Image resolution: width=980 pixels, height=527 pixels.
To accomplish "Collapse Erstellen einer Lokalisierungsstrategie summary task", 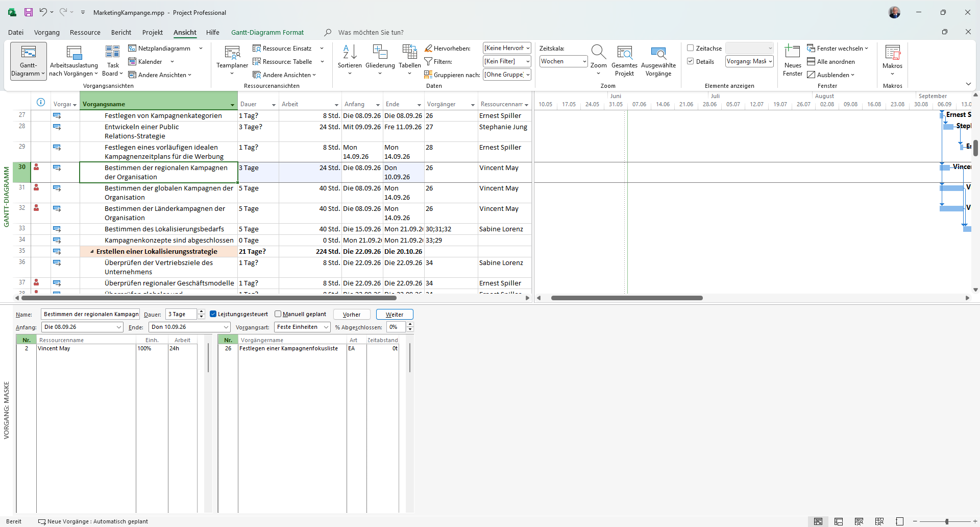I will click(x=92, y=252).
